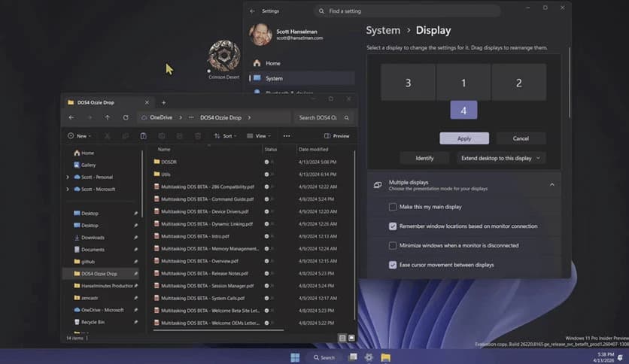Image resolution: width=629 pixels, height=364 pixels.
Task: Click the Apply button in Display settings
Action: pyautogui.click(x=464, y=138)
